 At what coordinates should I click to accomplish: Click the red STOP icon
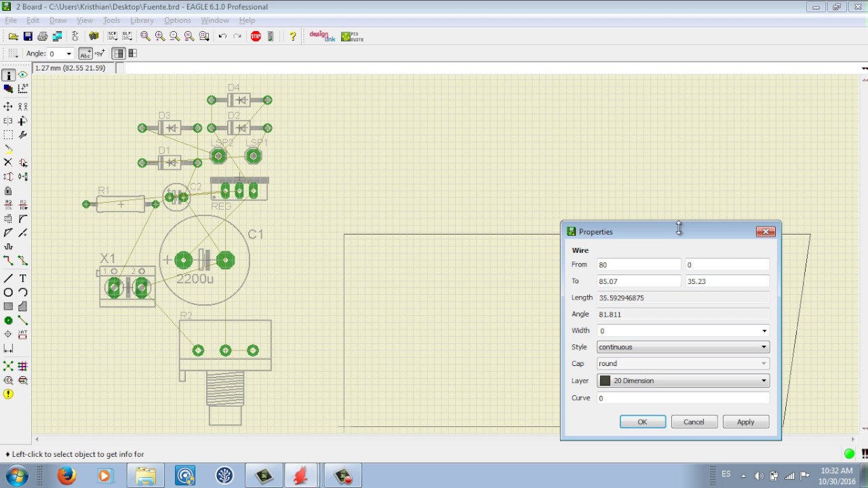pyautogui.click(x=256, y=36)
